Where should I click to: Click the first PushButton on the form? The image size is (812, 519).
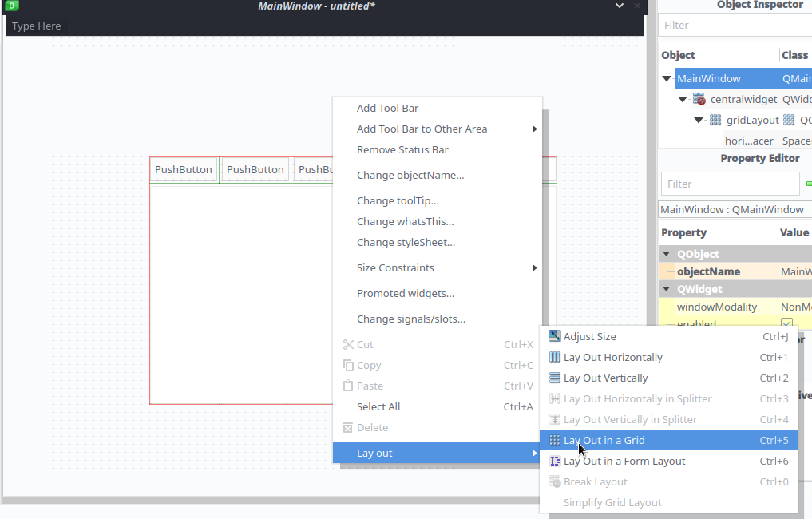184,170
